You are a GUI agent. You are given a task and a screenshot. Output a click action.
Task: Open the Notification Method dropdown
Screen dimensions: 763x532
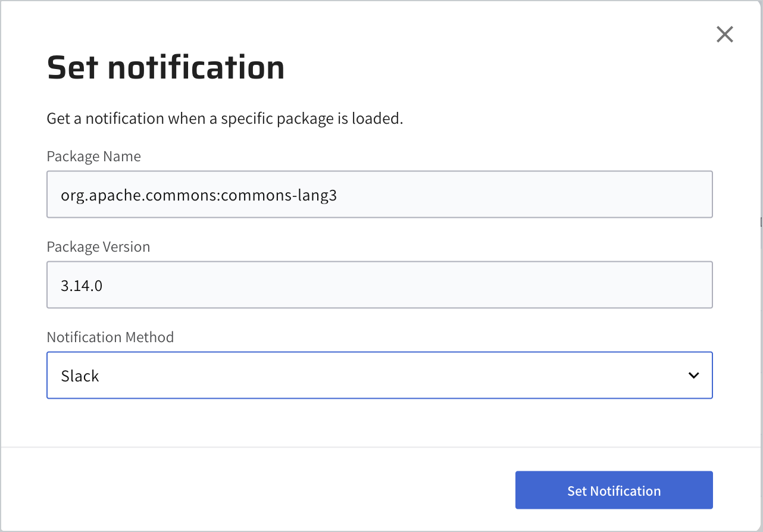(379, 375)
